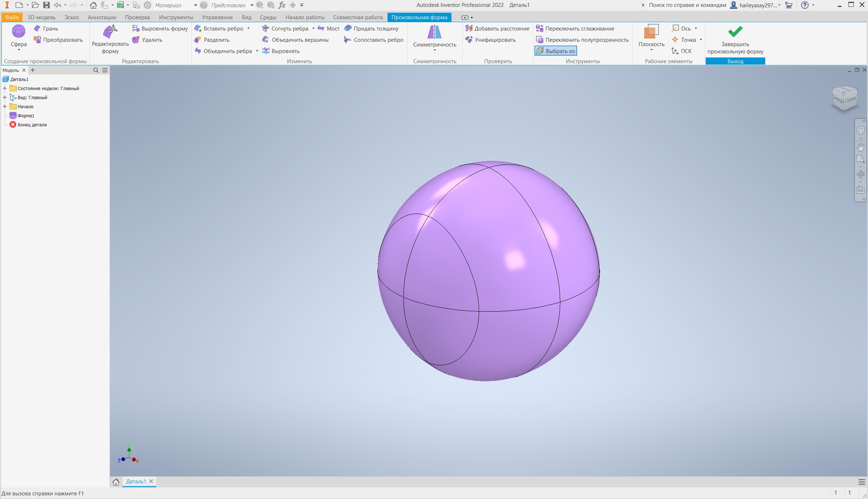Add a new browser panel with plus button
This screenshot has height=499, width=868.
coord(33,70)
